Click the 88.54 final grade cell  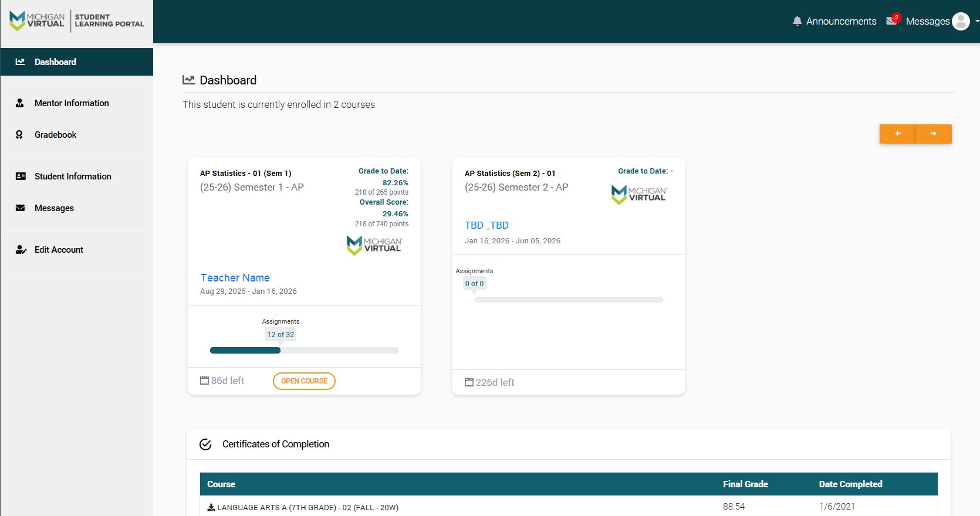pos(734,506)
